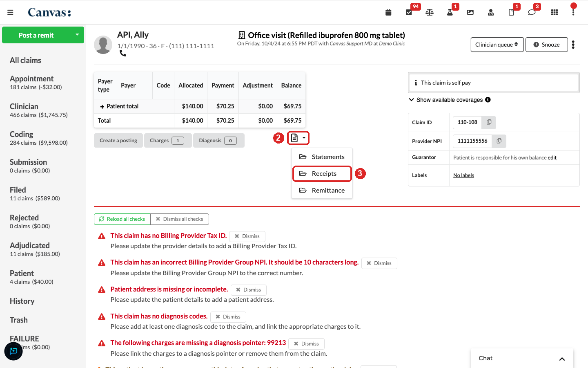
Task: Open claim options vertical dots beside Snooze
Action: point(573,45)
